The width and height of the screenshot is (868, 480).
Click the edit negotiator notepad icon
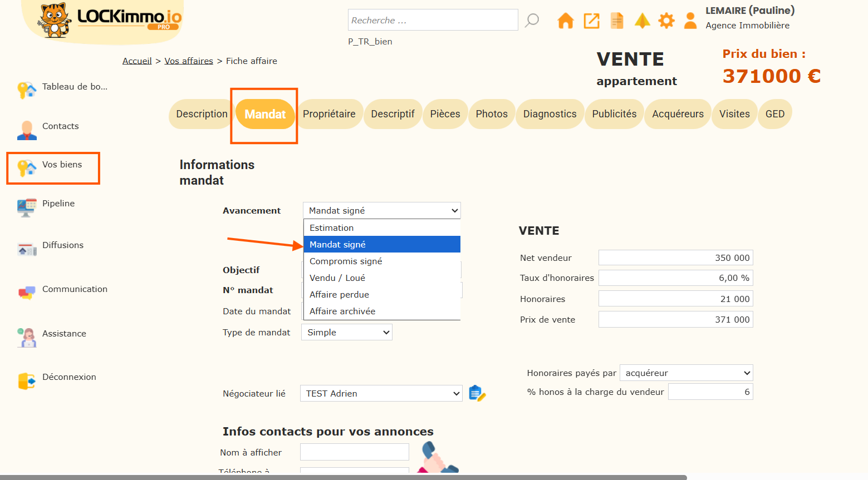[x=477, y=393]
